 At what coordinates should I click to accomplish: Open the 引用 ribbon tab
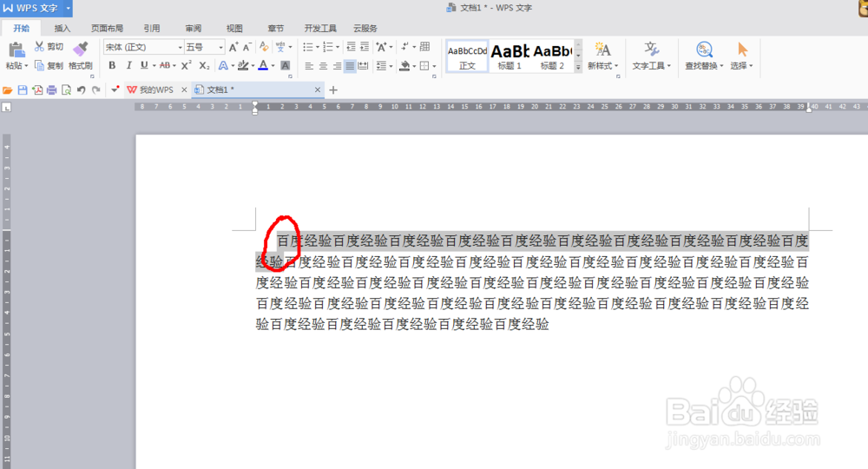coord(152,29)
